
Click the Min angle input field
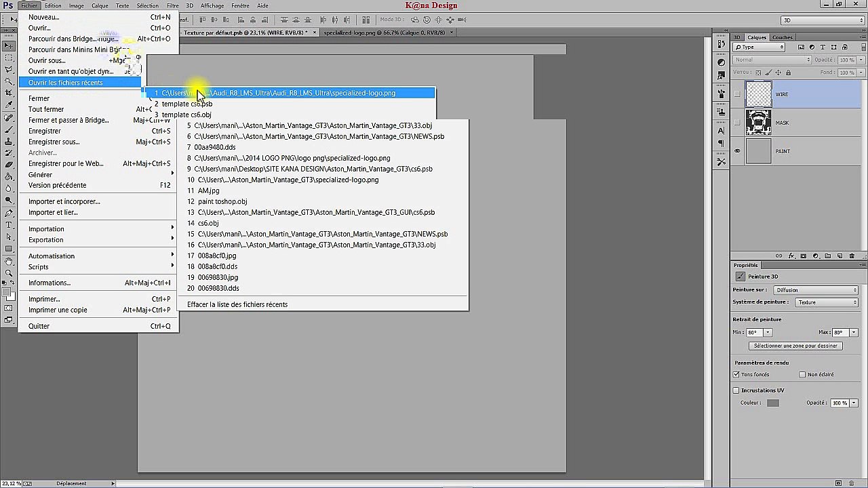pyautogui.click(x=755, y=333)
